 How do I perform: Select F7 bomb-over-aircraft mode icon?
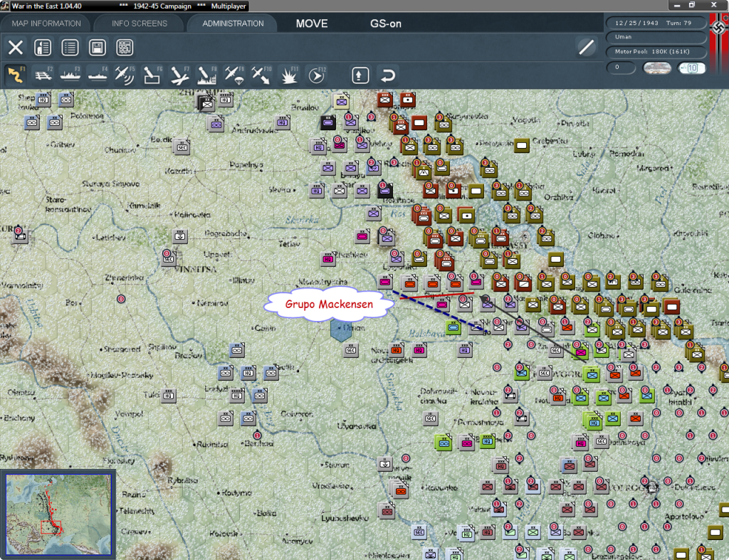point(179,75)
